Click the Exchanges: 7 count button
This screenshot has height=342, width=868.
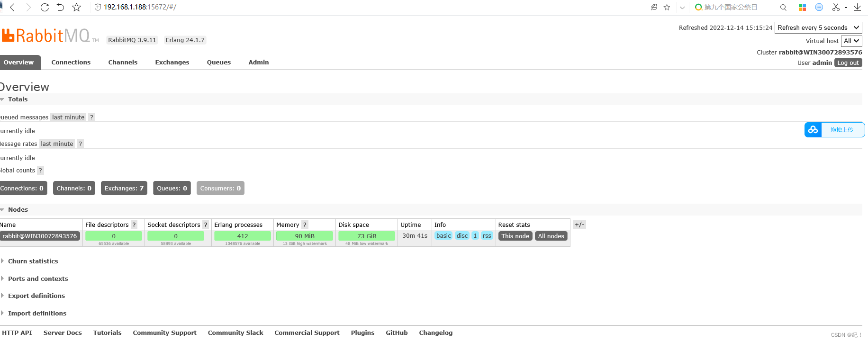pyautogui.click(x=124, y=188)
